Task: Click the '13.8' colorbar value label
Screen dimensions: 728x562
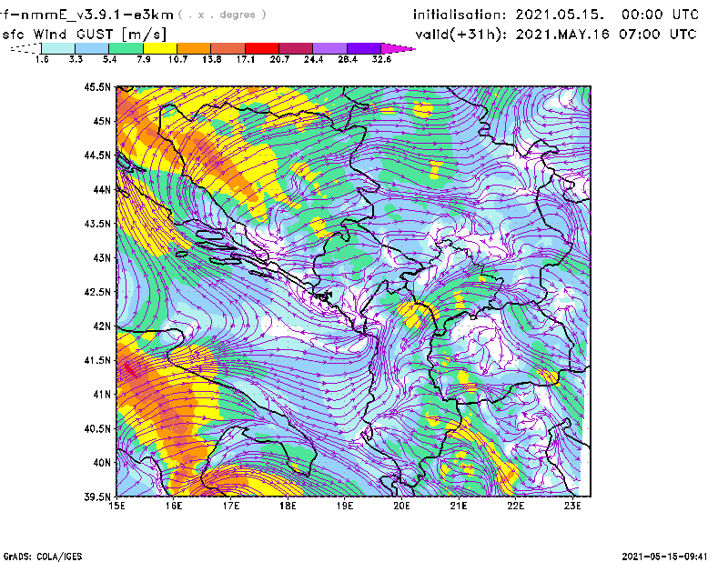Action: click(212, 59)
